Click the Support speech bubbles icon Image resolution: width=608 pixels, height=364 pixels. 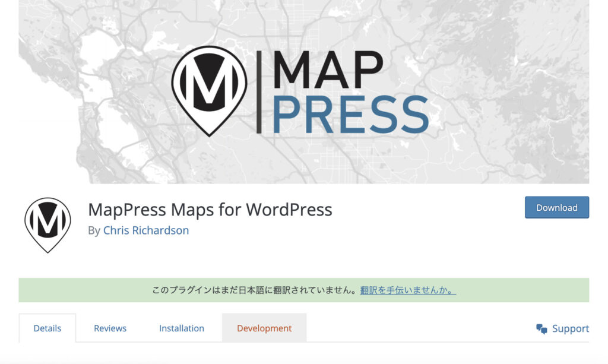coord(541,329)
